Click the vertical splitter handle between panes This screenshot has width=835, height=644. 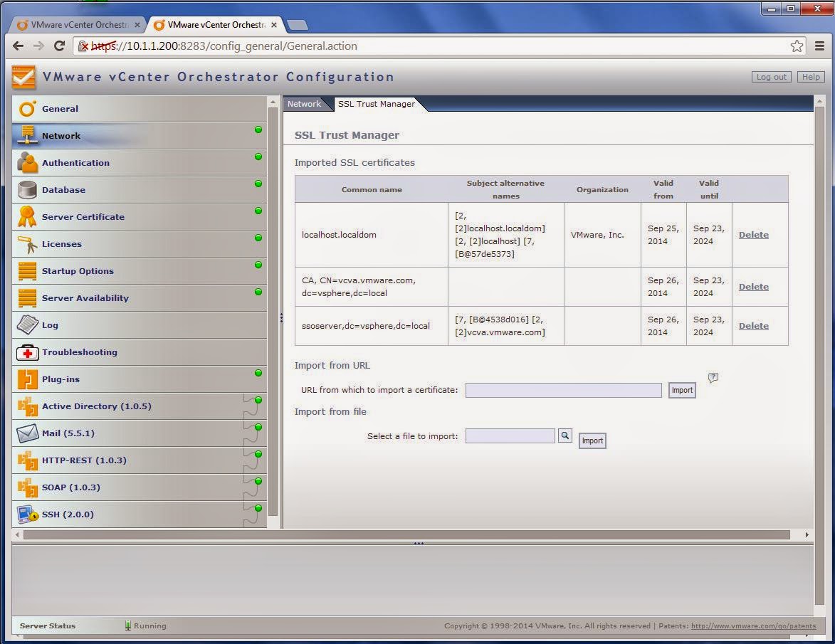click(281, 318)
